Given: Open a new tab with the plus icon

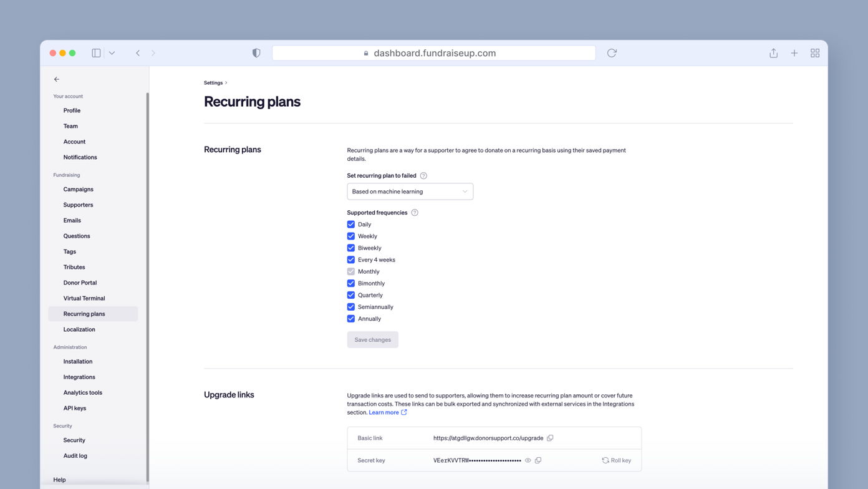Looking at the screenshot, I should point(794,53).
